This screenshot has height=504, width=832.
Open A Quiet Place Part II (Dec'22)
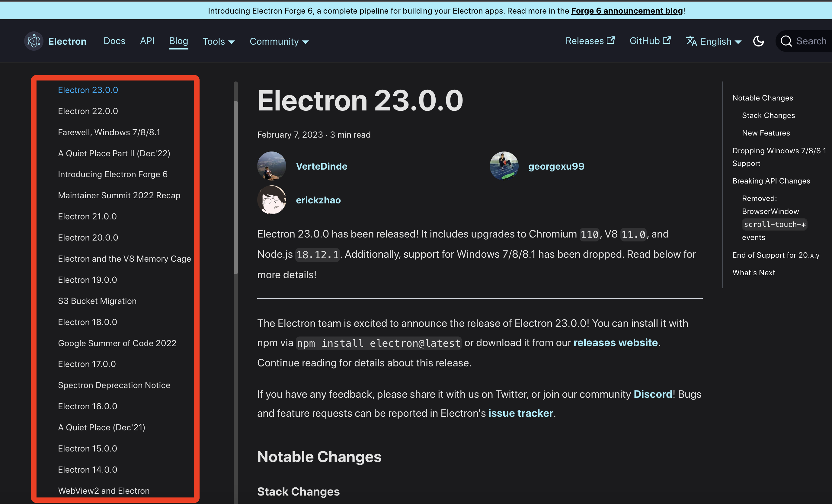[114, 153]
